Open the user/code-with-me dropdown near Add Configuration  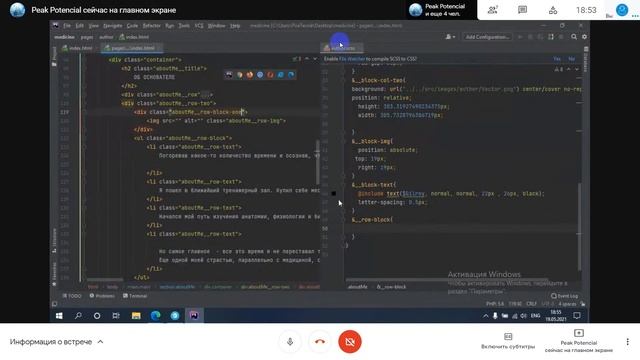450,37
